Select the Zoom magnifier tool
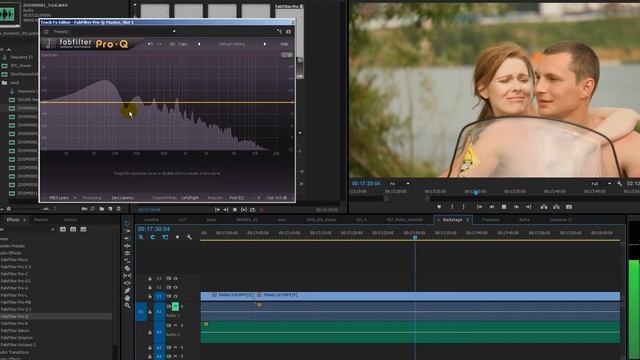The image size is (640, 360). (127, 305)
